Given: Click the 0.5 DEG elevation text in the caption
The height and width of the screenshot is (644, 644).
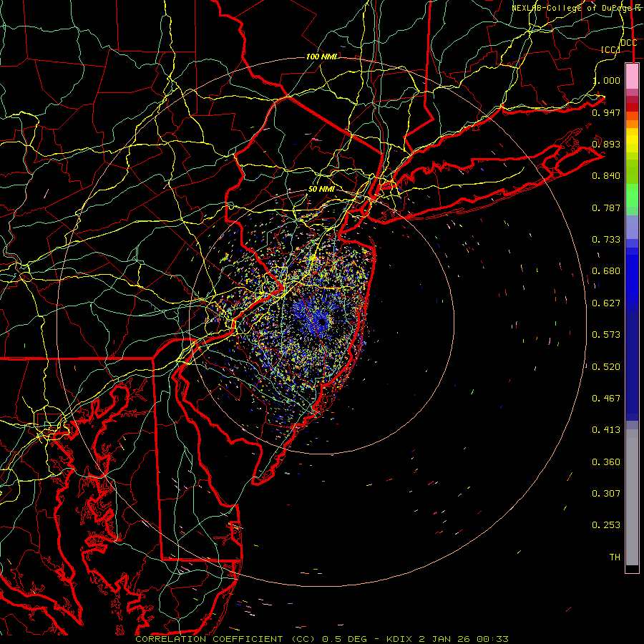Looking at the screenshot, I should pyautogui.click(x=345, y=639).
